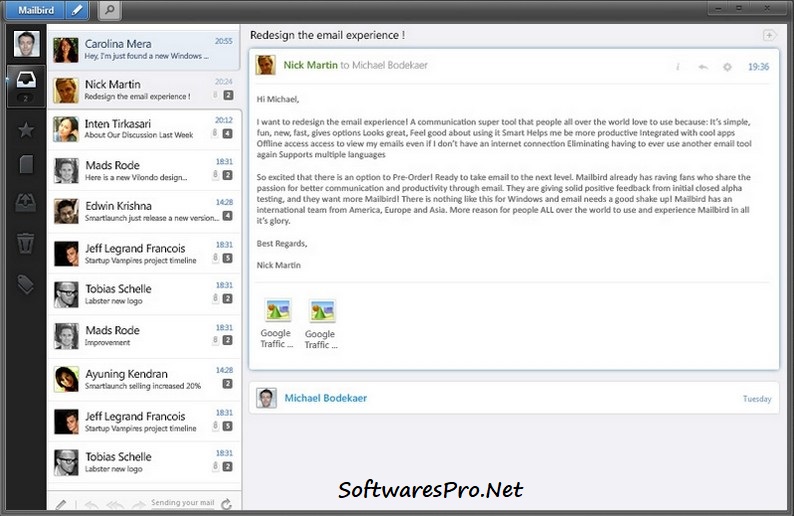Open the Starred folder icon
The width and height of the screenshot is (794, 516).
[x=26, y=130]
